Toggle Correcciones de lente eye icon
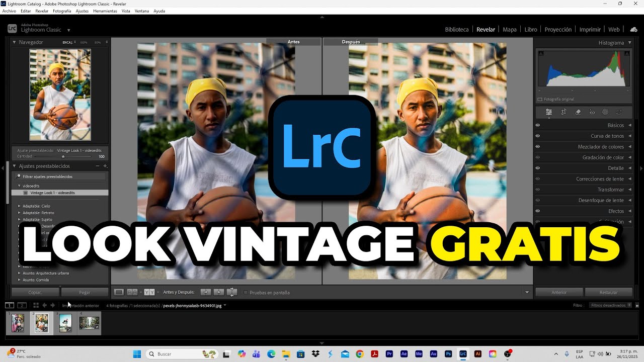 [537, 179]
